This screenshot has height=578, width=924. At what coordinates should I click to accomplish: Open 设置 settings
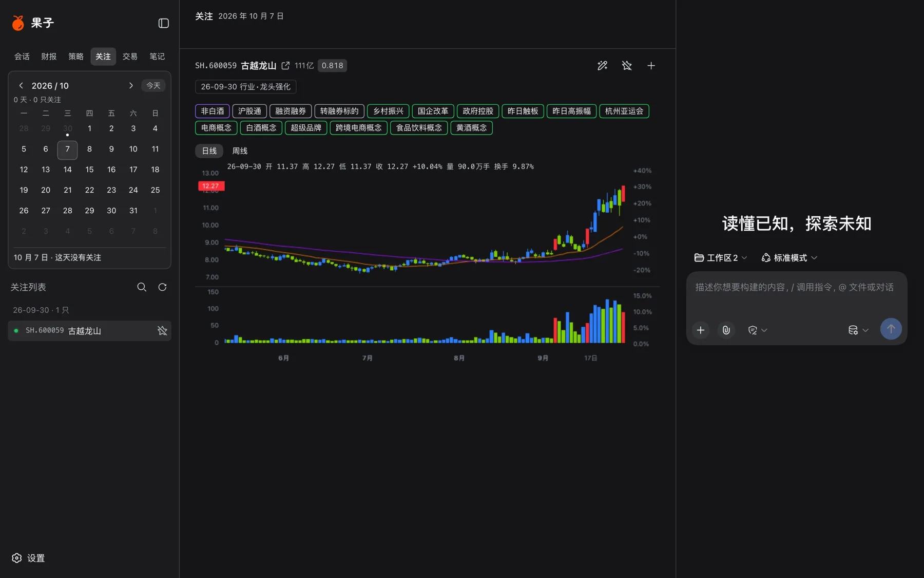[28, 558]
